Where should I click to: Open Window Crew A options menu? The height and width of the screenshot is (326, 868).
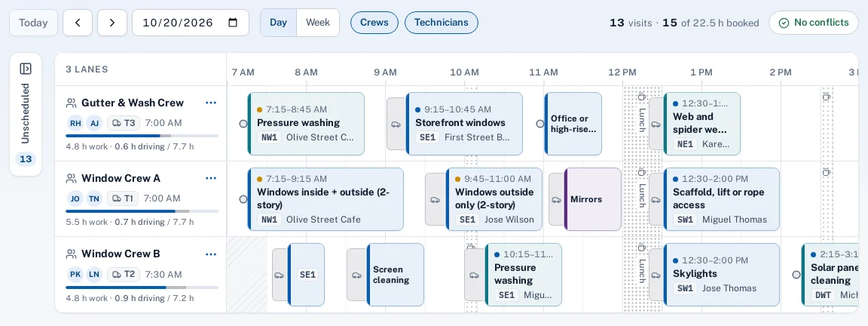211,178
